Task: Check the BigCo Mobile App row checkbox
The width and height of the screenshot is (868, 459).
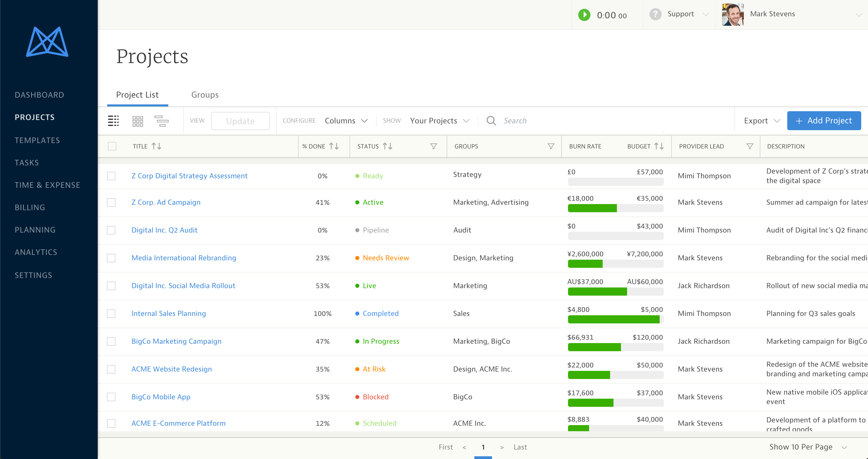Action: 111,397
